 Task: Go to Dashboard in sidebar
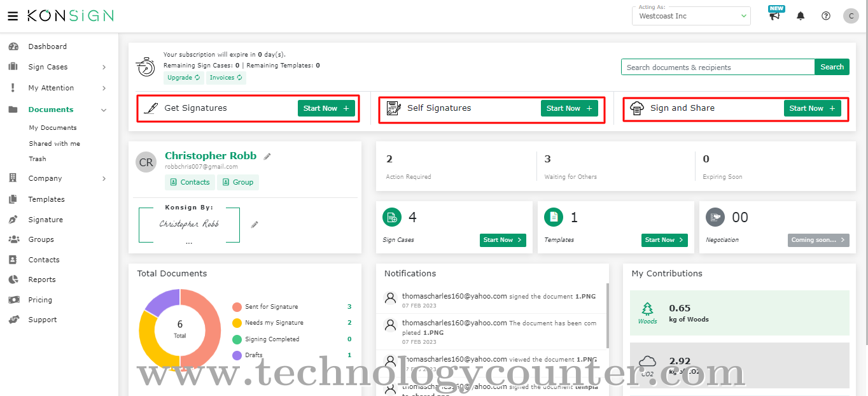click(47, 46)
